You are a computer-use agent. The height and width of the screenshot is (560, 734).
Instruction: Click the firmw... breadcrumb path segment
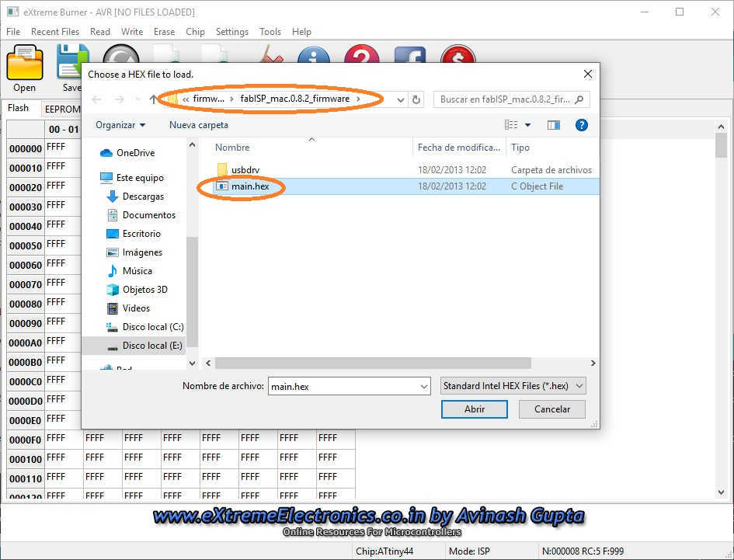tap(208, 99)
